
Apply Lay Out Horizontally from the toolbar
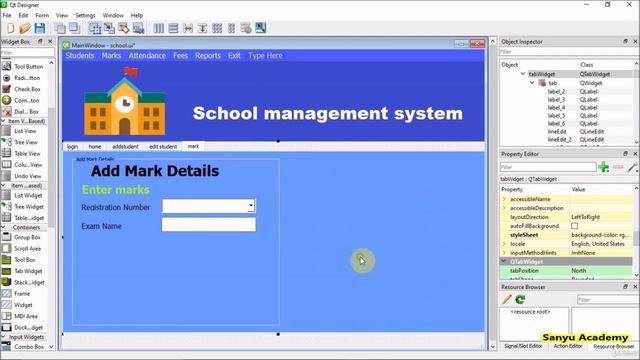pyautogui.click(x=159, y=28)
